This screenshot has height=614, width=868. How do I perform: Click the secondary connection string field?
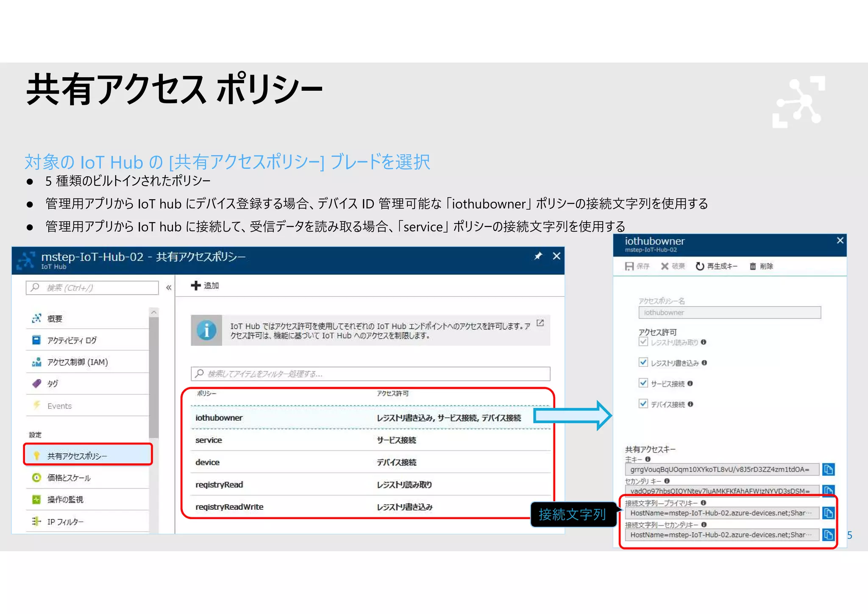(722, 535)
